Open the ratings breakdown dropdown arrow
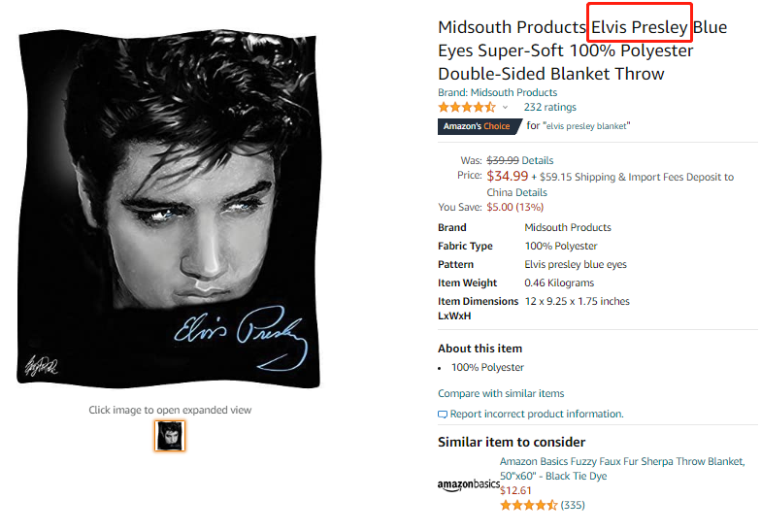The height and width of the screenshot is (532, 761). point(505,108)
